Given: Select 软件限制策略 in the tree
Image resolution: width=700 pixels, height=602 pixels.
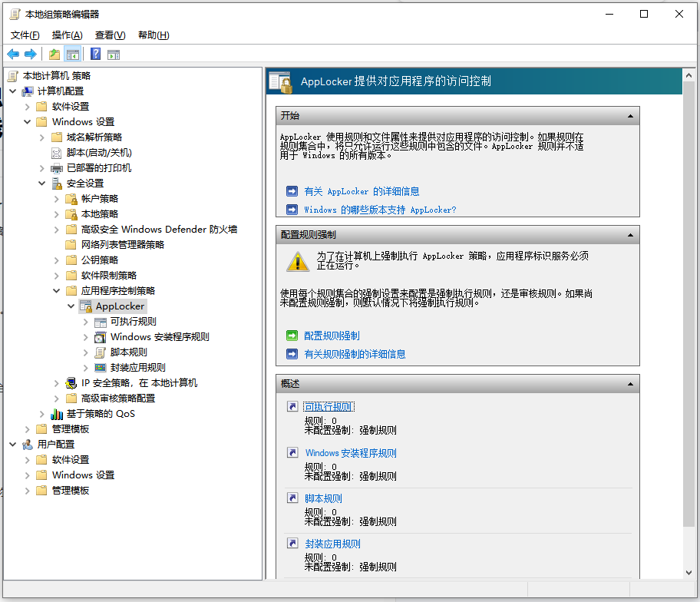Looking at the screenshot, I should point(108,276).
